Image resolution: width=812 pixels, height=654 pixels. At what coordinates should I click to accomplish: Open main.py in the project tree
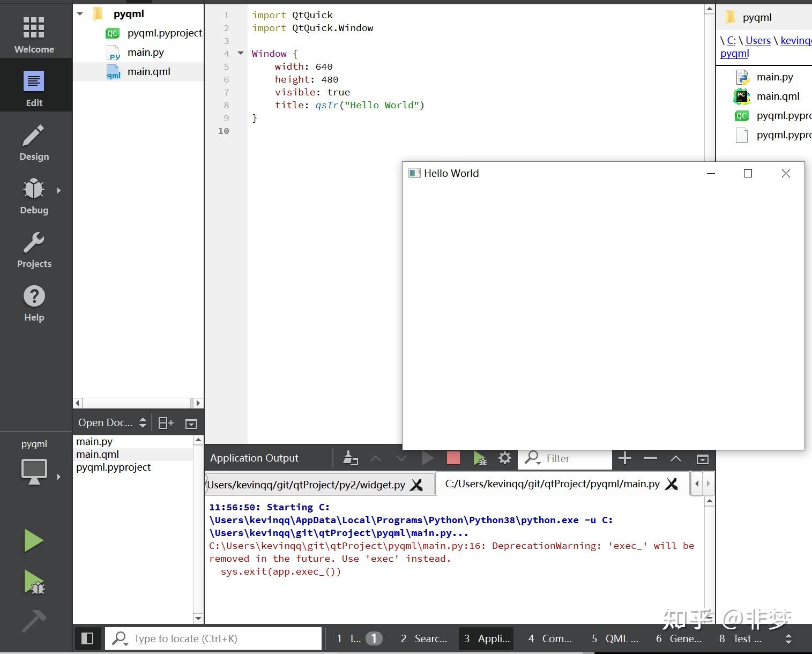145,53
